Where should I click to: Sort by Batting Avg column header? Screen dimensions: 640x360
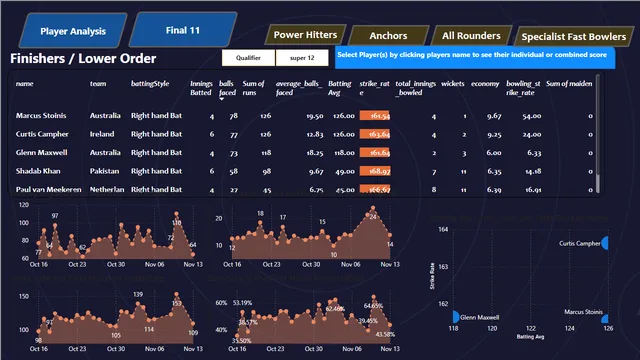(x=340, y=88)
